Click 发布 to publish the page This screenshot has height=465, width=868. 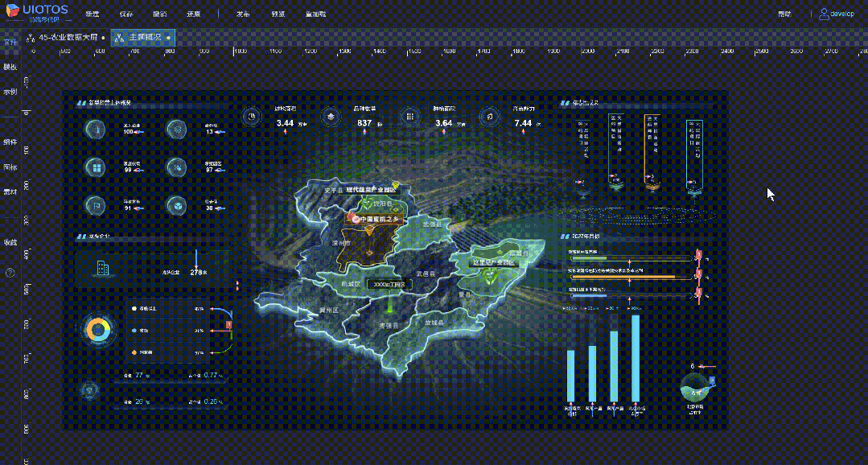pos(243,14)
